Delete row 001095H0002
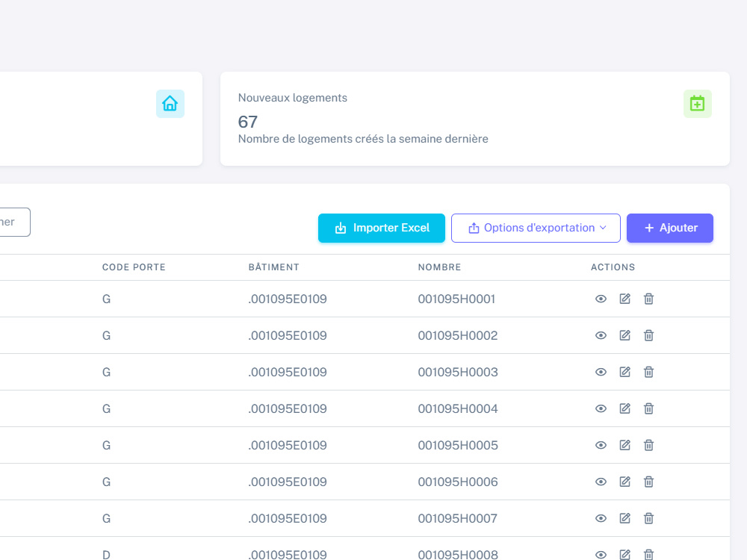Image resolution: width=747 pixels, height=560 pixels. tap(648, 336)
